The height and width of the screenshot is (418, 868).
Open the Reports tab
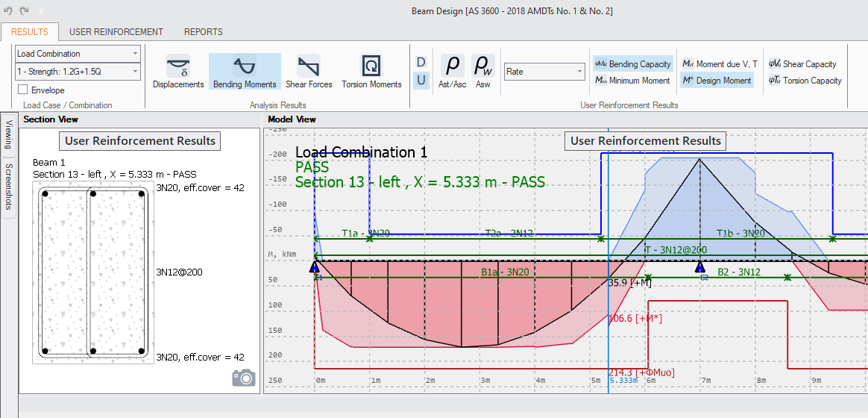[204, 32]
